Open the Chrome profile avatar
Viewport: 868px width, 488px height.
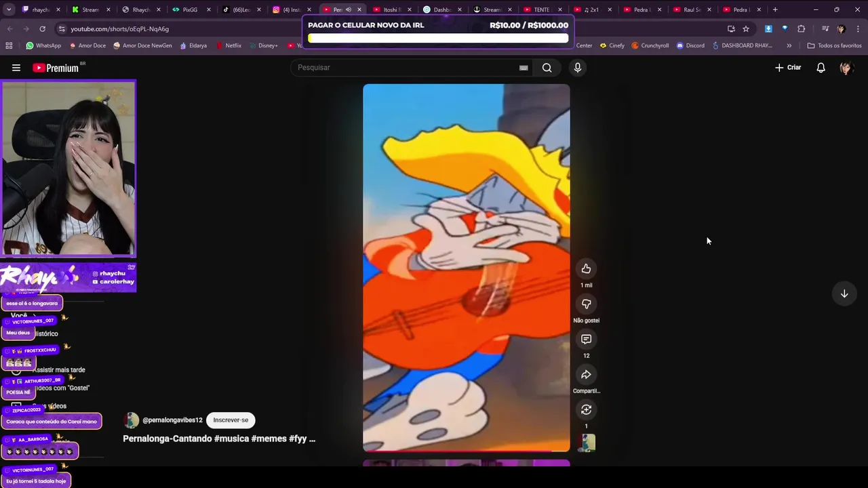pos(841,29)
